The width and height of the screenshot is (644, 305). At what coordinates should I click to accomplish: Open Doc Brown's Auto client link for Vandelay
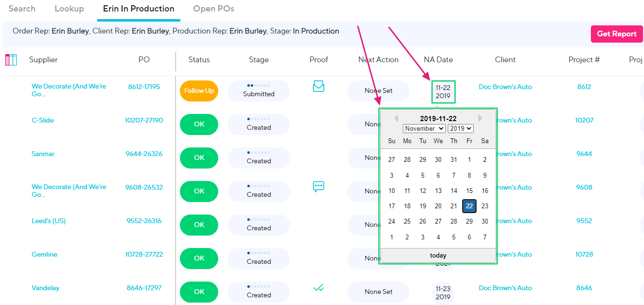tap(505, 288)
